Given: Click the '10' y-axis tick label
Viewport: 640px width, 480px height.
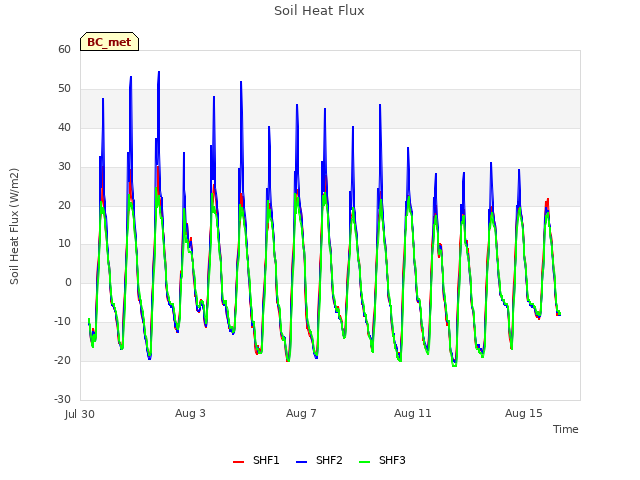Looking at the screenshot, I should click(64, 244).
